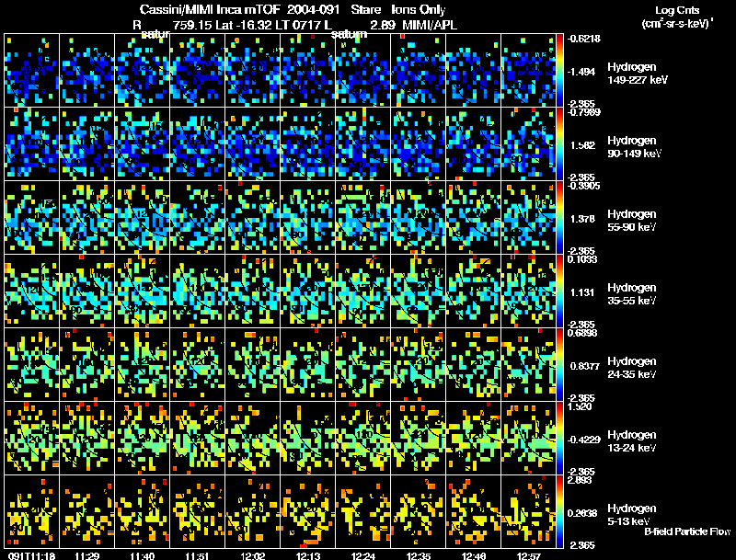Select the 'Hydrogen 5-13 keV' label
Viewport: 736px width, 560px height.
click(x=632, y=515)
